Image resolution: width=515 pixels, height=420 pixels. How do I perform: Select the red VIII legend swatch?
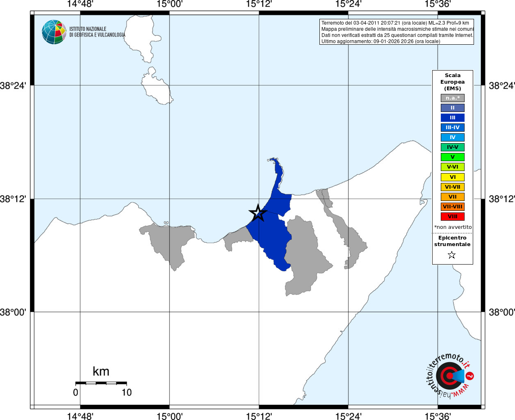click(x=453, y=217)
